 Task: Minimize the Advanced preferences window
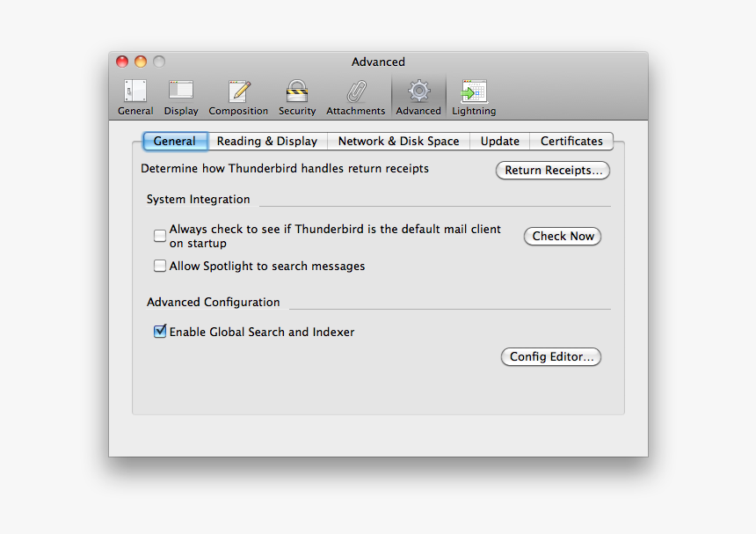[x=140, y=62]
